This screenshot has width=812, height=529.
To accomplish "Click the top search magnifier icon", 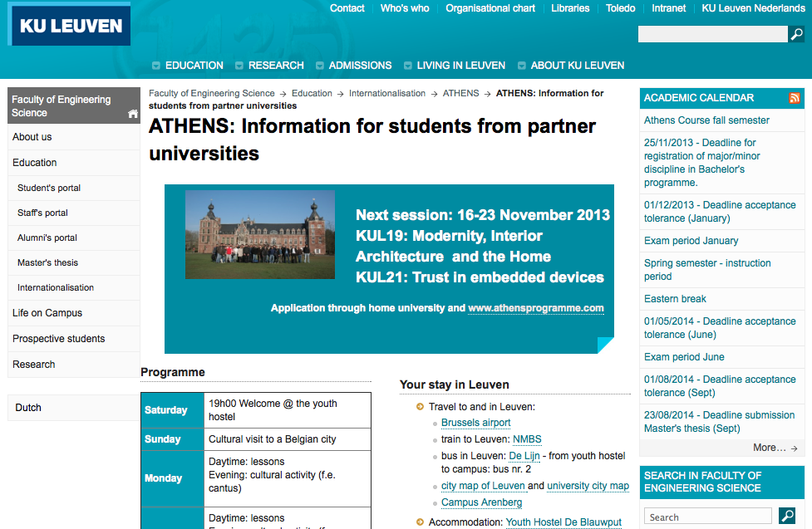I will coord(796,34).
